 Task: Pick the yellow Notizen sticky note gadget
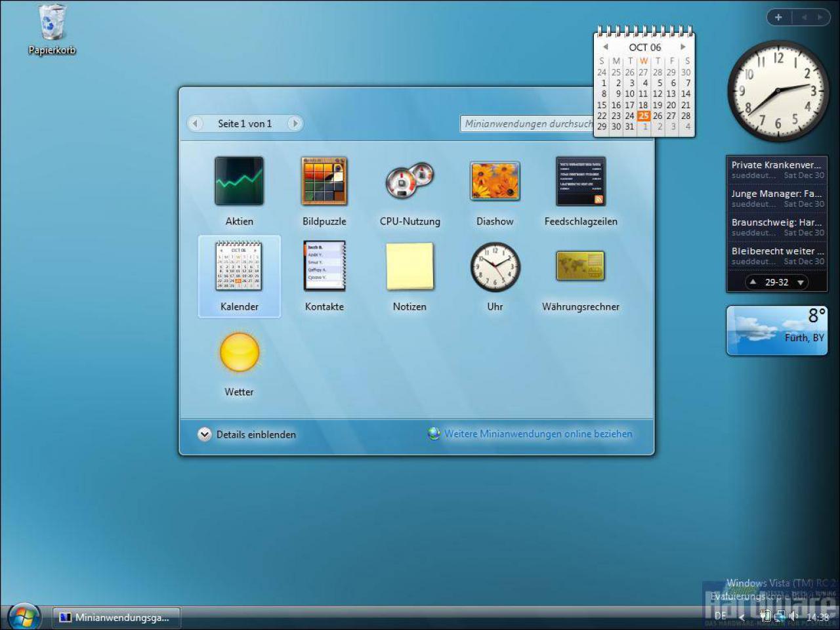(x=409, y=266)
